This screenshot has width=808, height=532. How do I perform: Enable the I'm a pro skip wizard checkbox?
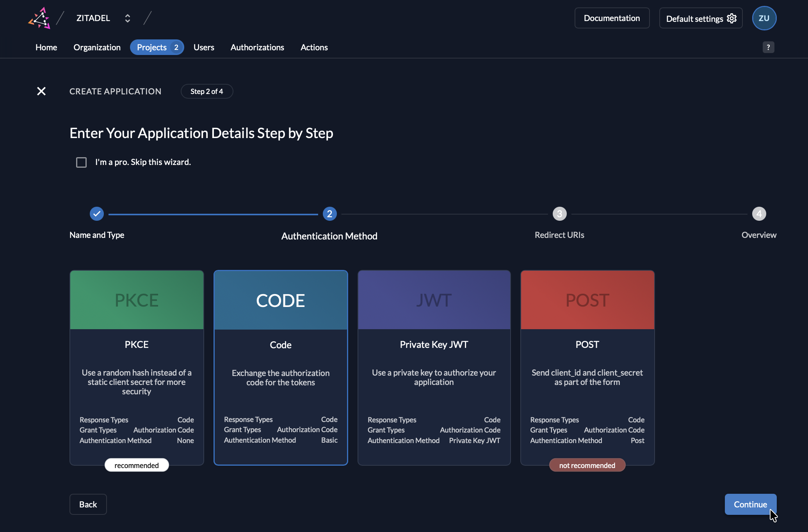[x=81, y=162]
